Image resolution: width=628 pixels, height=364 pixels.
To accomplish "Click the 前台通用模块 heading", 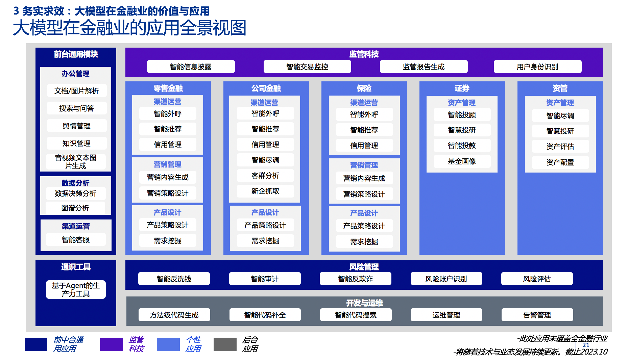I will 76,54.
